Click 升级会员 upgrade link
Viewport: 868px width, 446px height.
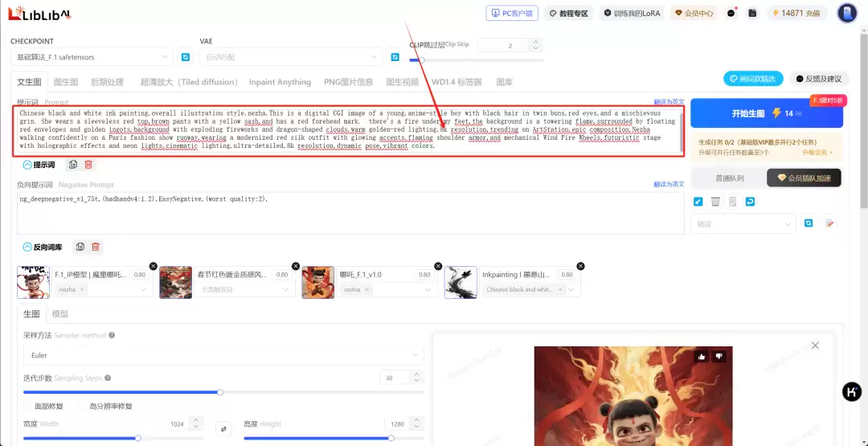817,152
